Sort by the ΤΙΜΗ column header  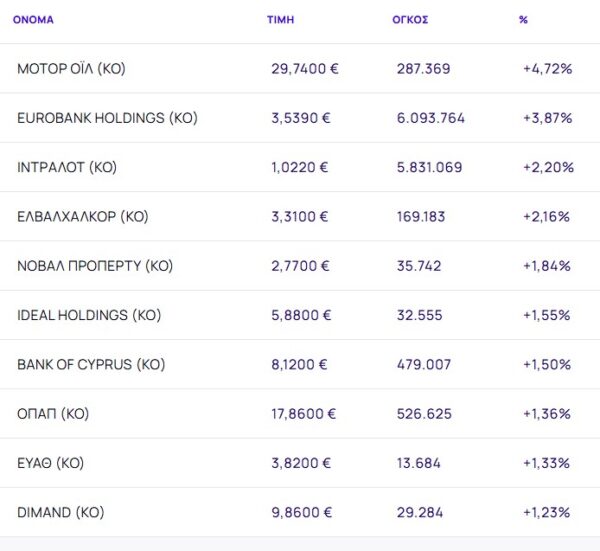281,19
